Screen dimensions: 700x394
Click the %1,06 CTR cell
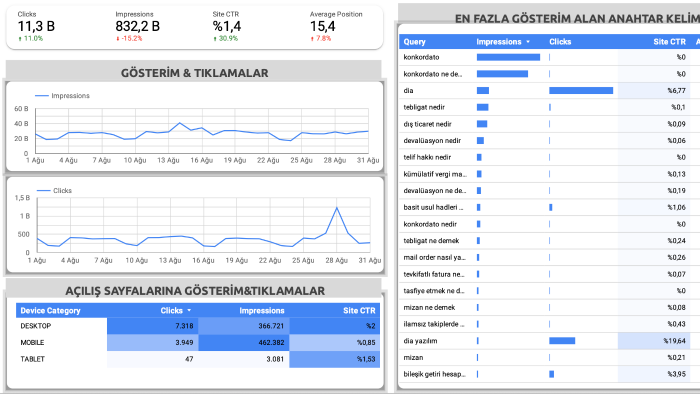point(654,207)
